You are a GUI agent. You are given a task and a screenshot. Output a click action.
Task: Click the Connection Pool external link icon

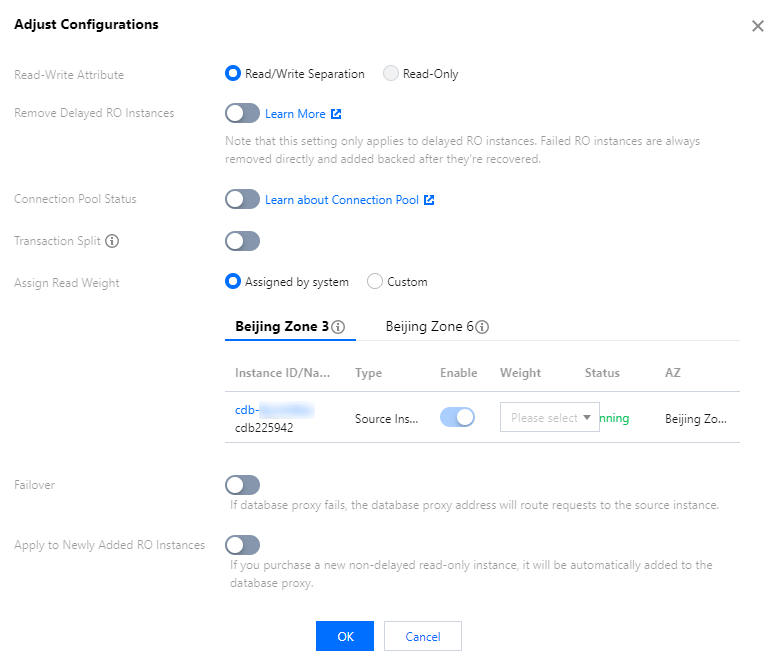(x=429, y=200)
